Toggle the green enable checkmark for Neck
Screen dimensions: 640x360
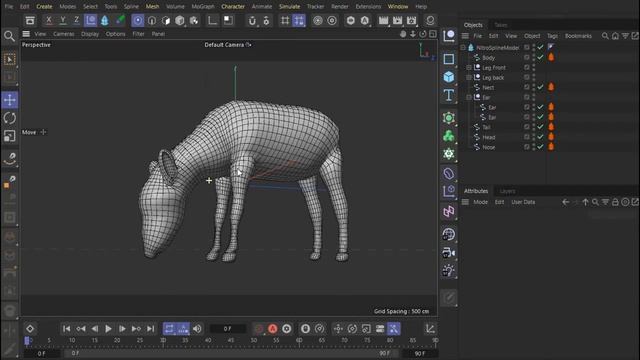[540, 87]
